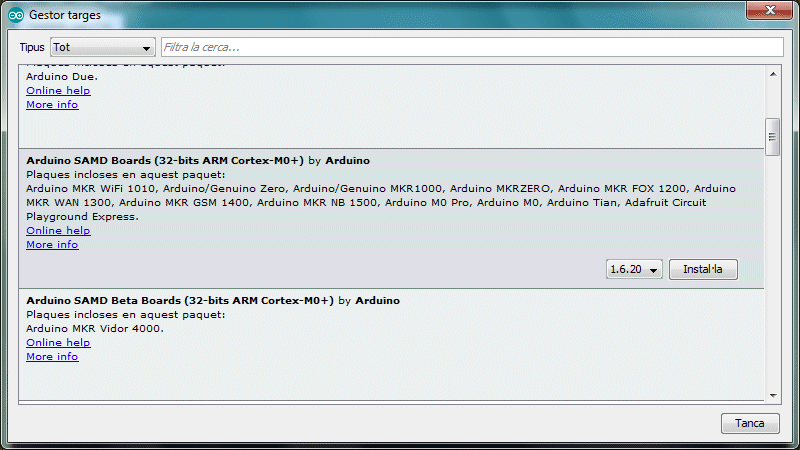Open Online help for Arduino Due

[x=58, y=91]
